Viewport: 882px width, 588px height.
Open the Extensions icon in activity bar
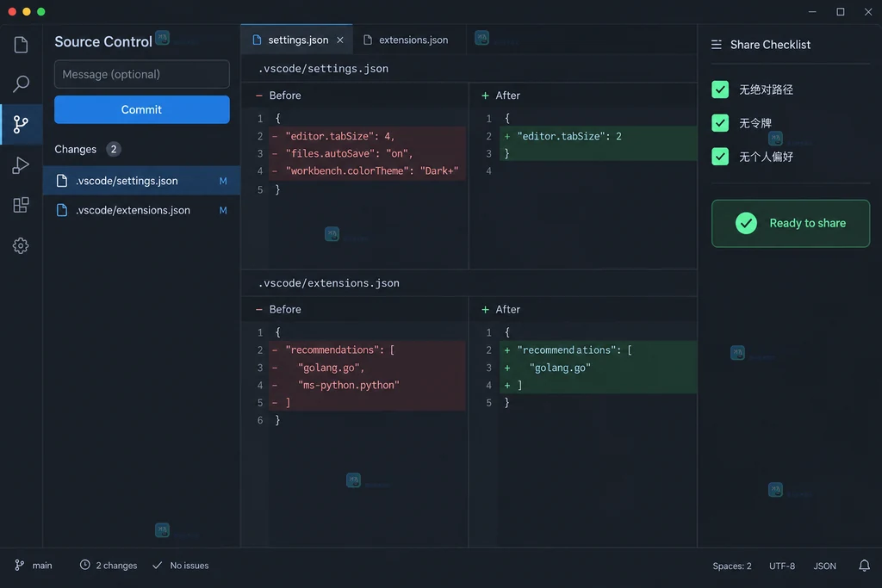(21, 205)
